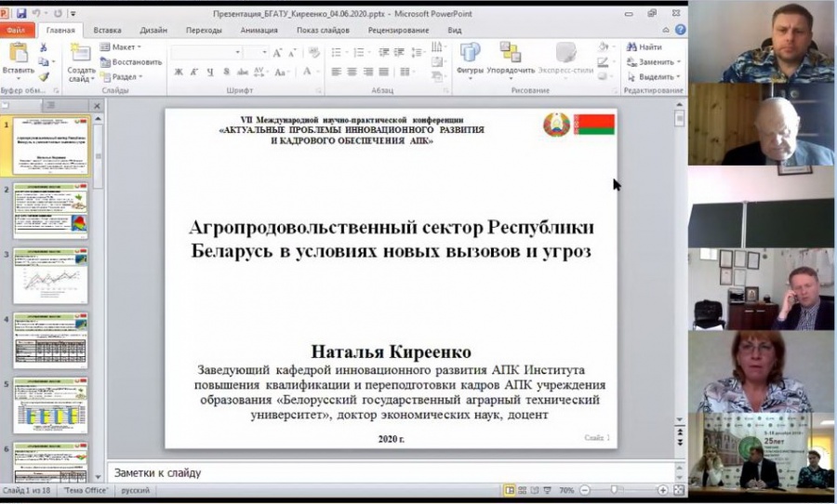Click the Восстановить reset button
The width and height of the screenshot is (837, 504).
tap(129, 62)
